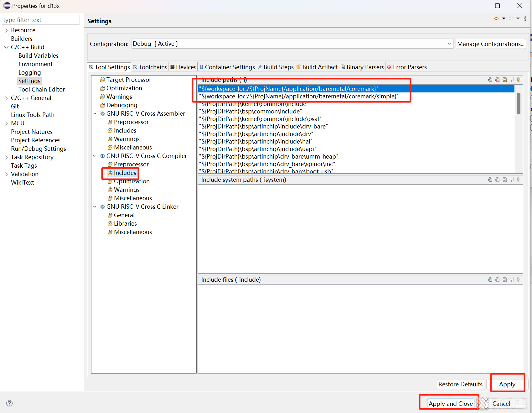Collapse GNU RISC-V Cross C Linker node
Screen dimensions: 532x413
[95, 207]
